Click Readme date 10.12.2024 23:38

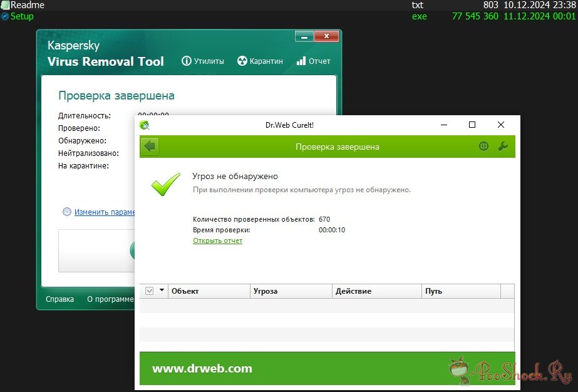point(539,5)
